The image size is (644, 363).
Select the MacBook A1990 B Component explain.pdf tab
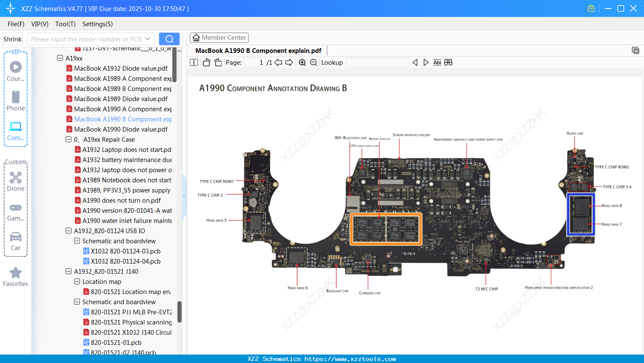coord(258,51)
